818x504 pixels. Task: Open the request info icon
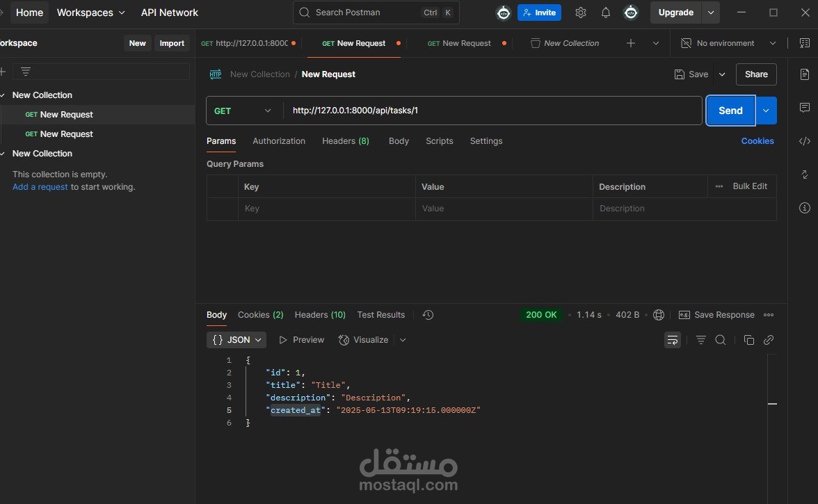point(804,208)
